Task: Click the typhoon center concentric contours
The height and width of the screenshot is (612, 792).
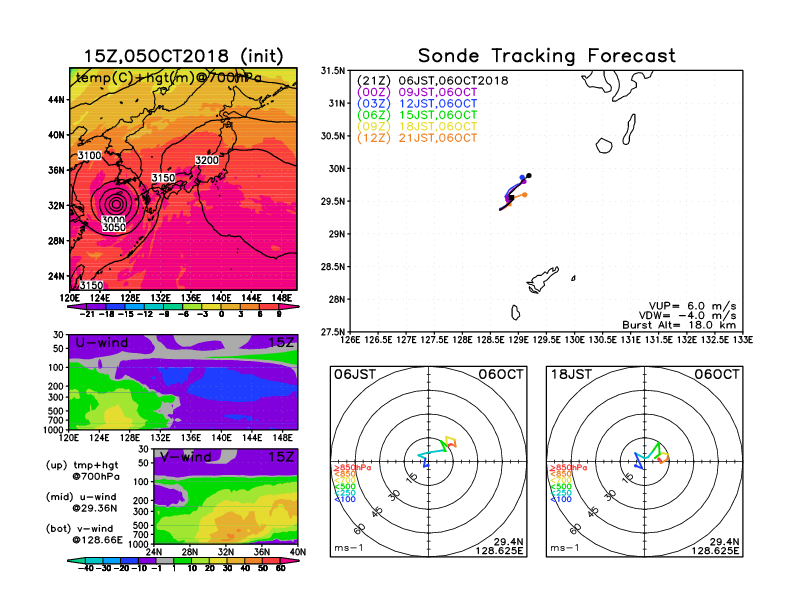Action: point(116,203)
